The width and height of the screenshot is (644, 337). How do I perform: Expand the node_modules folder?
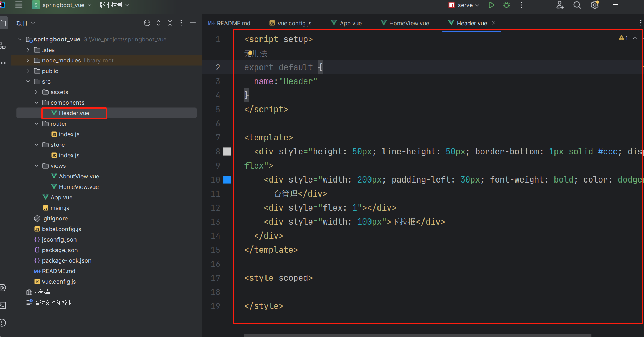(28, 60)
